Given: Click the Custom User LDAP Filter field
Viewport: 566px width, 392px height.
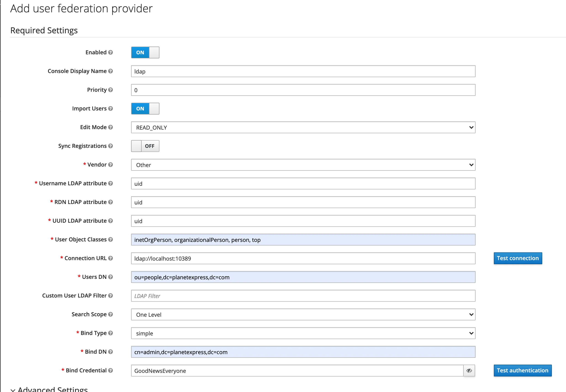Looking at the screenshot, I should (x=303, y=296).
